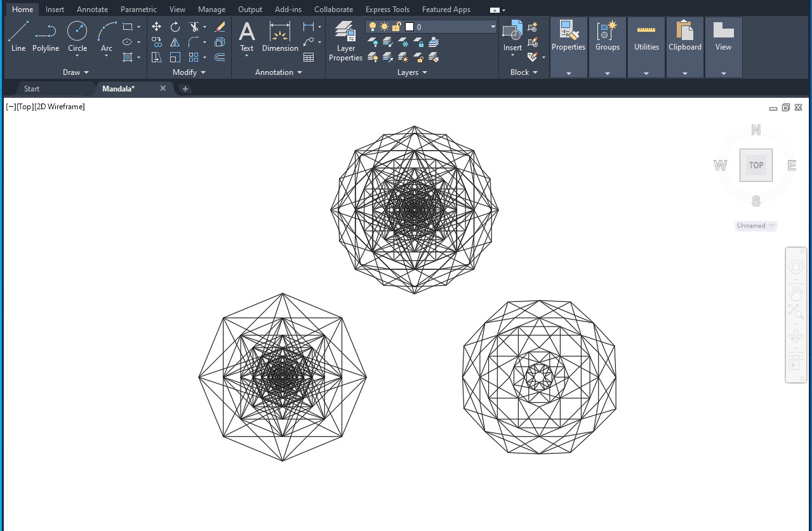812x531 pixels.
Task: Open the Properties panel dropdown
Action: pos(568,73)
